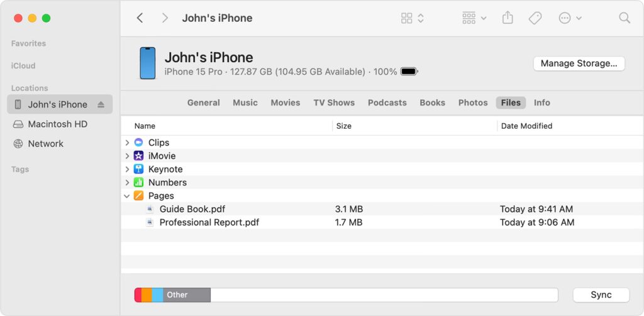This screenshot has height=316, width=644.
Task: Expand the Clips folder
Action: (127, 143)
